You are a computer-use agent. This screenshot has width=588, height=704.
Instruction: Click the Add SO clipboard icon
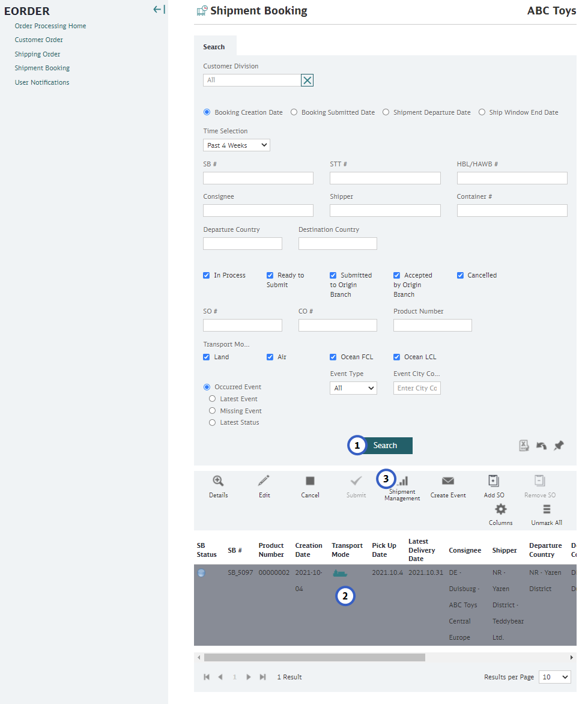[x=494, y=481]
